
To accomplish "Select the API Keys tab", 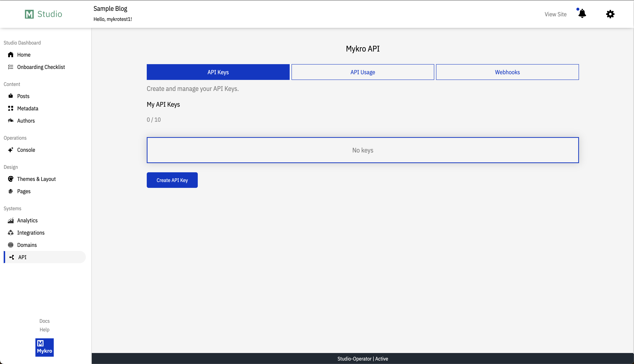I will [x=218, y=72].
